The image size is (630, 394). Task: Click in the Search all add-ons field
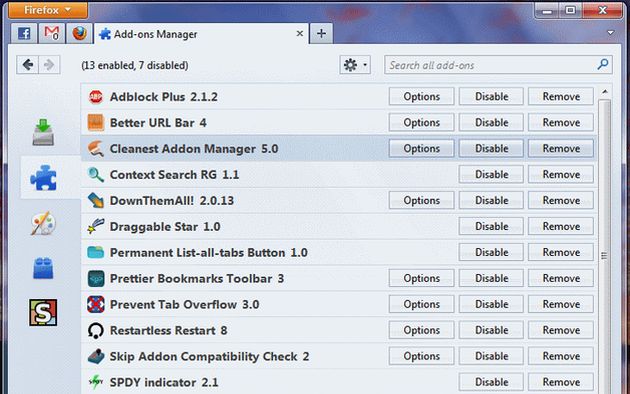pyautogui.click(x=498, y=65)
